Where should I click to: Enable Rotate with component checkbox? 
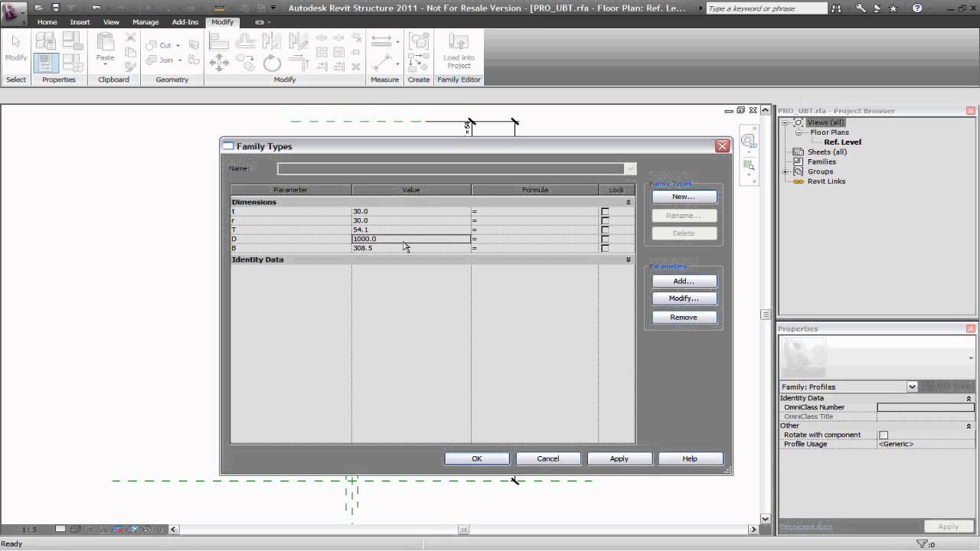[x=884, y=435]
